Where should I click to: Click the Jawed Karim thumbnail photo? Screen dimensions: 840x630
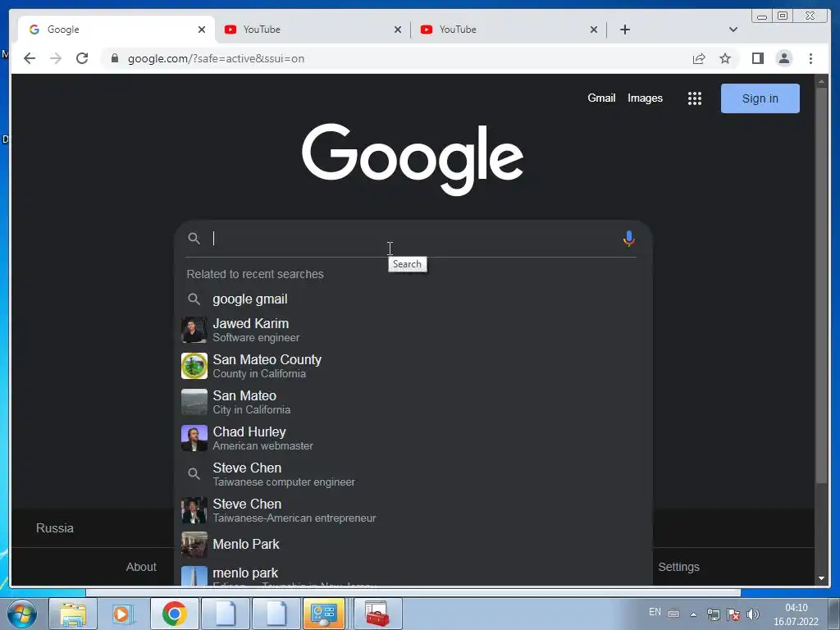[194, 330]
